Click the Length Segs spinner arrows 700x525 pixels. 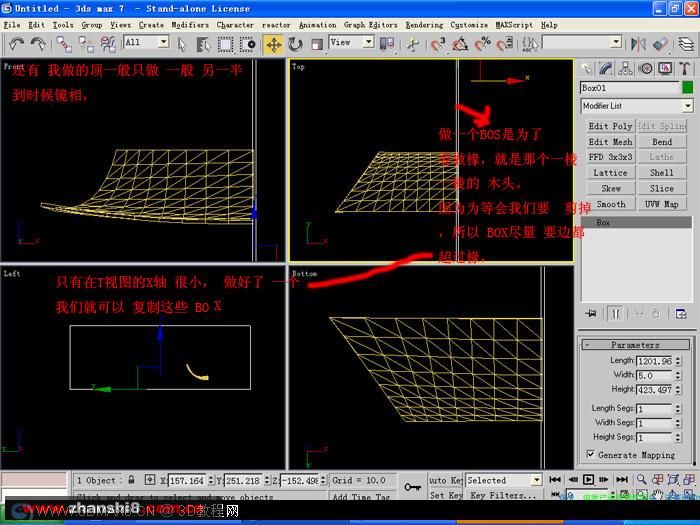(678, 408)
